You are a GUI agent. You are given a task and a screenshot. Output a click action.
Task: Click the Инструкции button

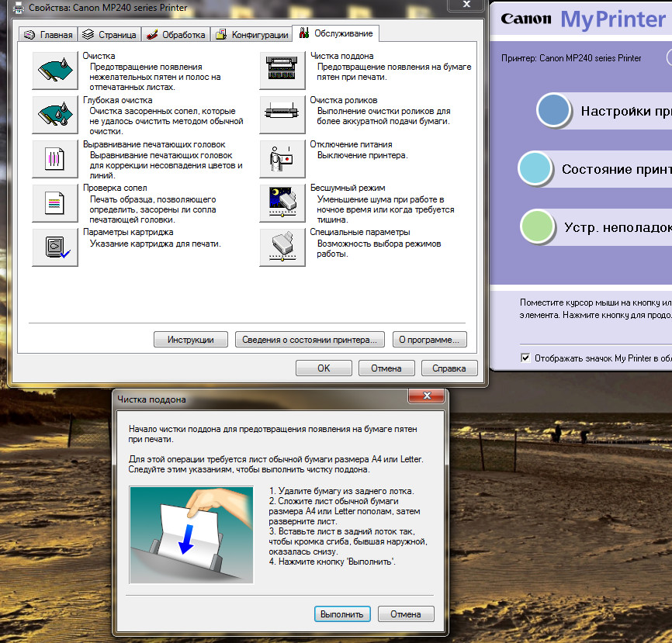pos(191,340)
